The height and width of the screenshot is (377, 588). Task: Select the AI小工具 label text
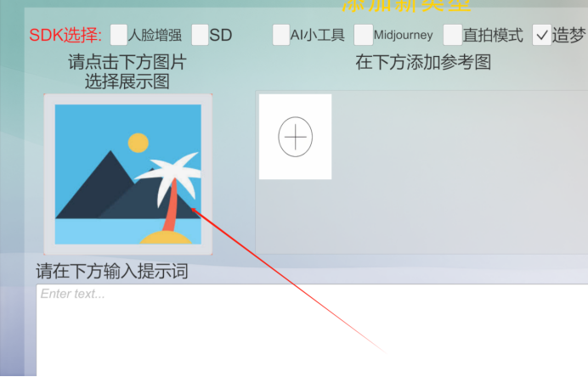(317, 35)
